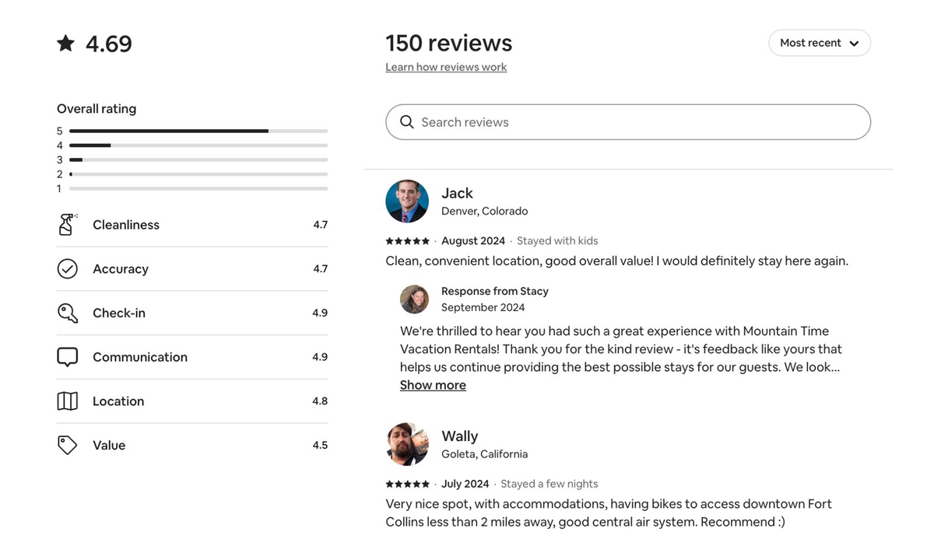The image size is (934, 560).
Task: Click the Communication speech bubble icon
Action: (x=68, y=357)
